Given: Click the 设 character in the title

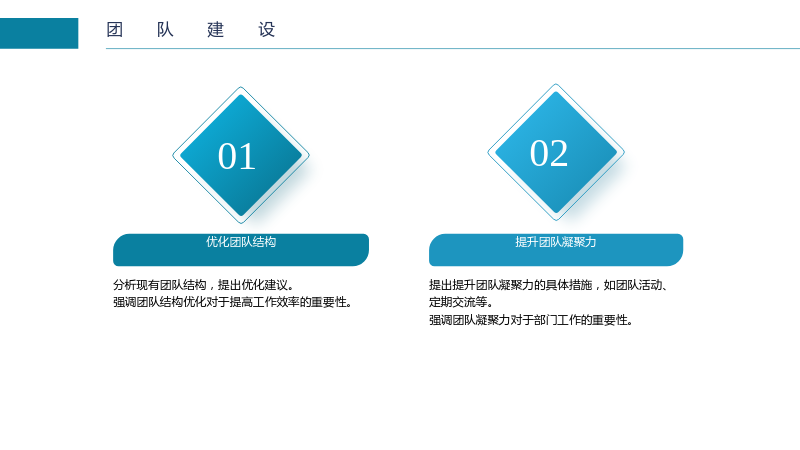Looking at the screenshot, I should click(267, 30).
